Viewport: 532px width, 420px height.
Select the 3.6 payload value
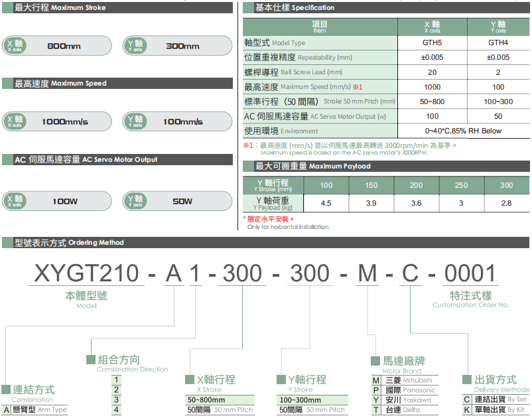coord(417,203)
